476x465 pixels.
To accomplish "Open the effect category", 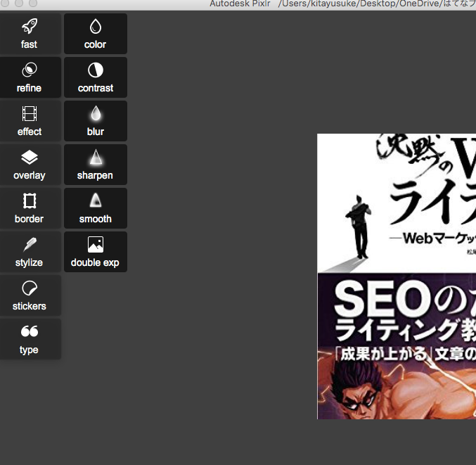I will 30,121.
